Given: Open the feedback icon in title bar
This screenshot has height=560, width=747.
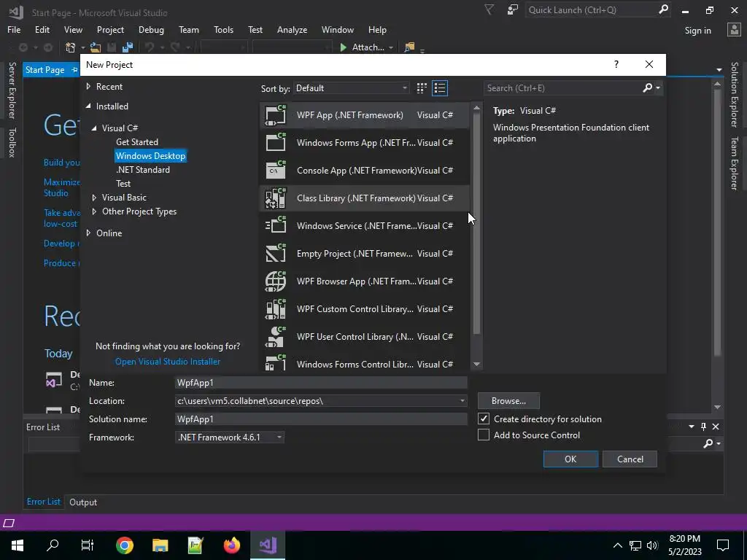Looking at the screenshot, I should [513, 9].
